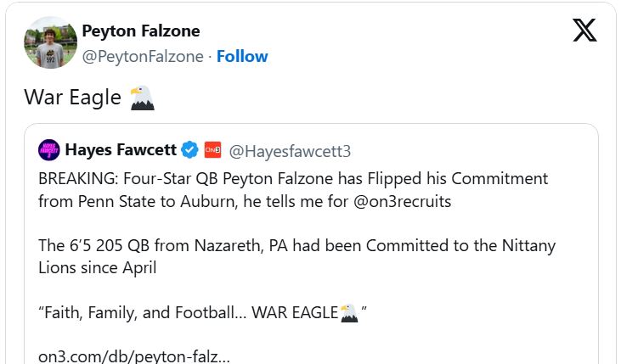
Task: Click the eagle emoji after WAR EAGLE quote
Action: tap(348, 312)
